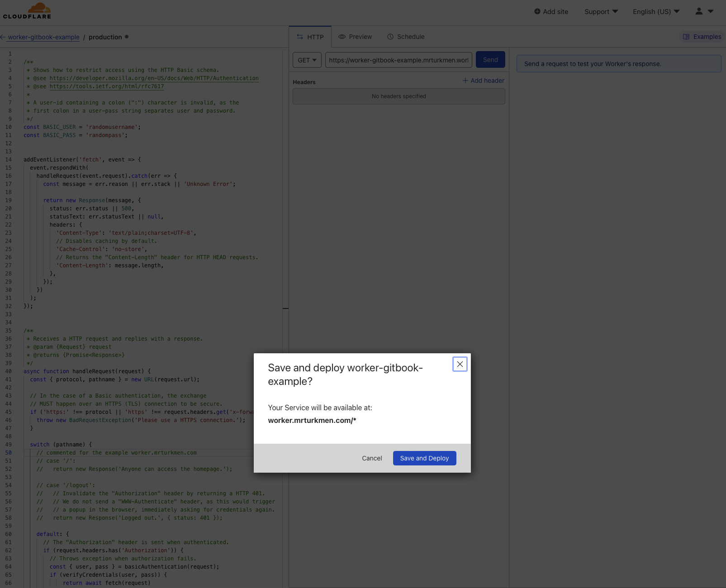Click the Add site link text
The image size is (726, 588).
[555, 11]
